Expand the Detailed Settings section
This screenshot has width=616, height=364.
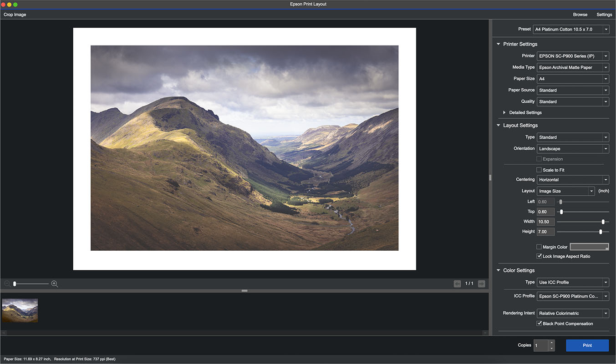(x=504, y=112)
